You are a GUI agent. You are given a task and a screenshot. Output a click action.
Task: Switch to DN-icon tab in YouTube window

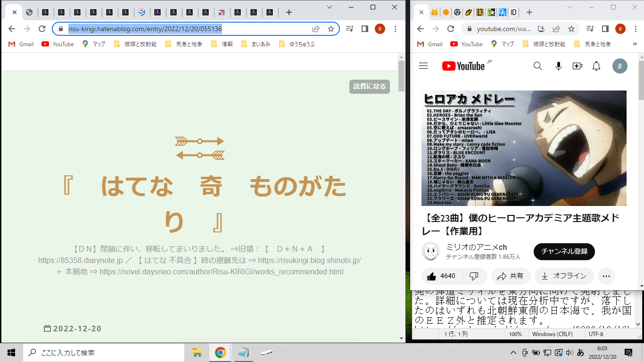click(503, 12)
